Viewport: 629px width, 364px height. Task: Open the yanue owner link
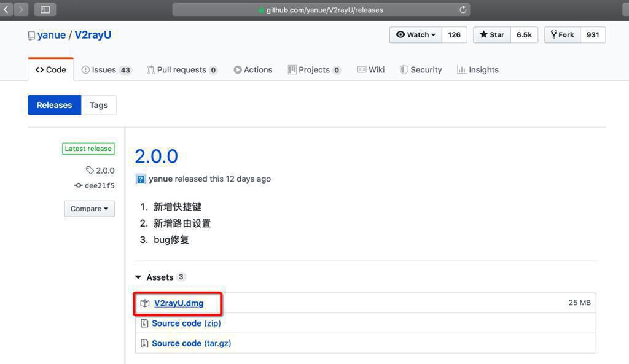(x=52, y=35)
